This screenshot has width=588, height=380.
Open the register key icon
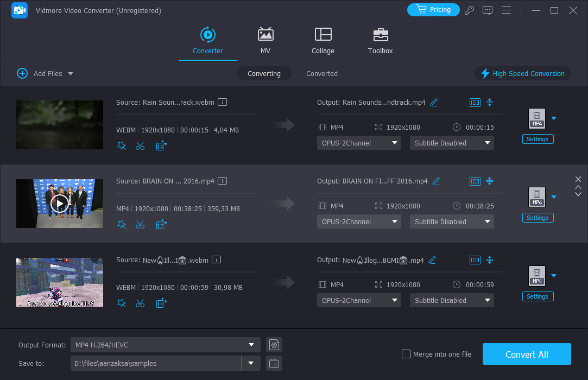coord(469,10)
